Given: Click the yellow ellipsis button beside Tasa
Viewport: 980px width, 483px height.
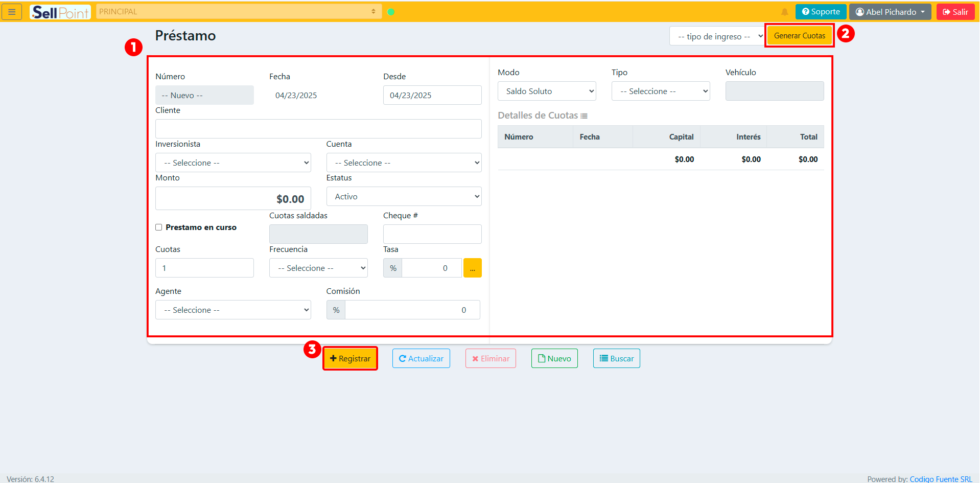Looking at the screenshot, I should 472,268.
